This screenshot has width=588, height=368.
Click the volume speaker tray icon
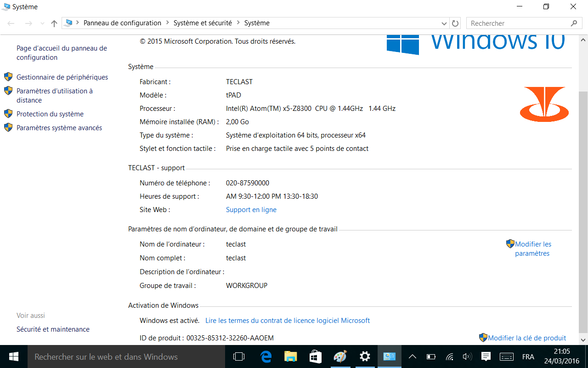(x=467, y=356)
